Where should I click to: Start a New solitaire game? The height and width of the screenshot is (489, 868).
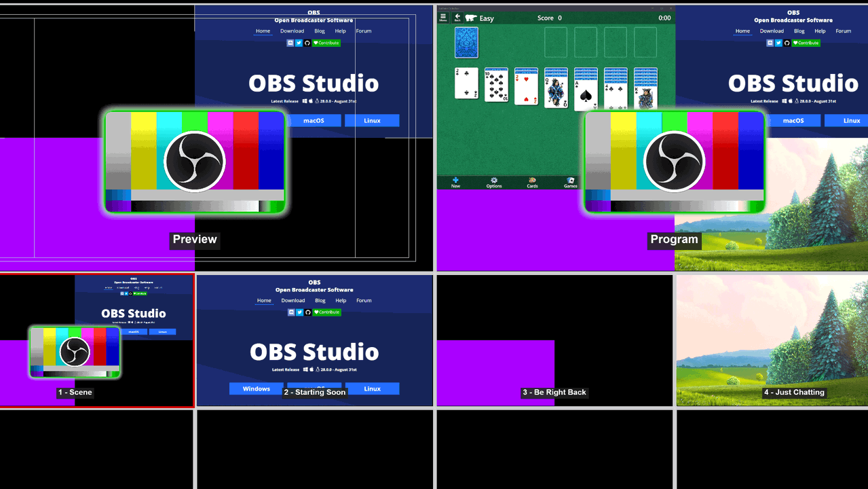tap(455, 182)
